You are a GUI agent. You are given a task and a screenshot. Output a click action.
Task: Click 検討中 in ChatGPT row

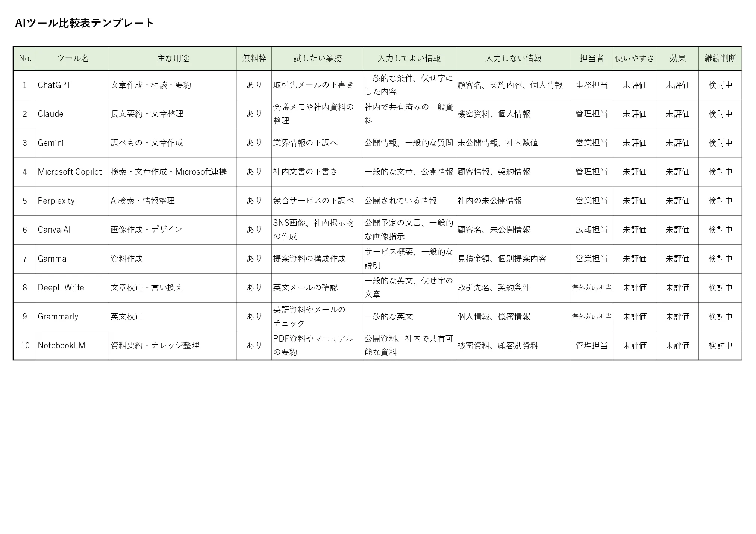point(720,85)
